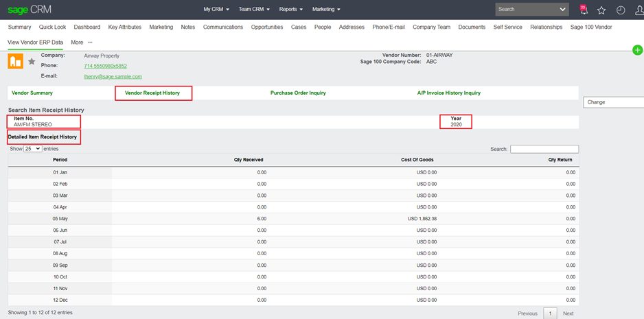Image resolution: width=644 pixels, height=319 pixels.
Task: Open the Addresses tab
Action: 352,27
